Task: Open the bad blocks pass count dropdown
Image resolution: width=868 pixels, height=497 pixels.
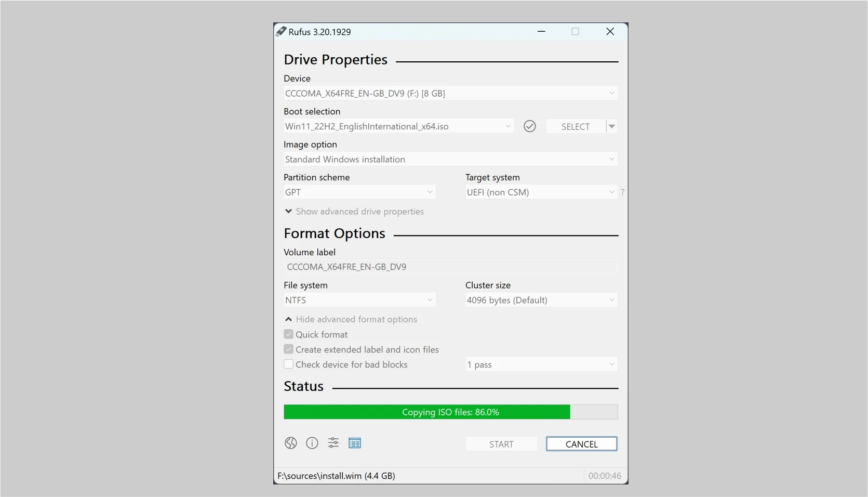Action: pyautogui.click(x=541, y=364)
